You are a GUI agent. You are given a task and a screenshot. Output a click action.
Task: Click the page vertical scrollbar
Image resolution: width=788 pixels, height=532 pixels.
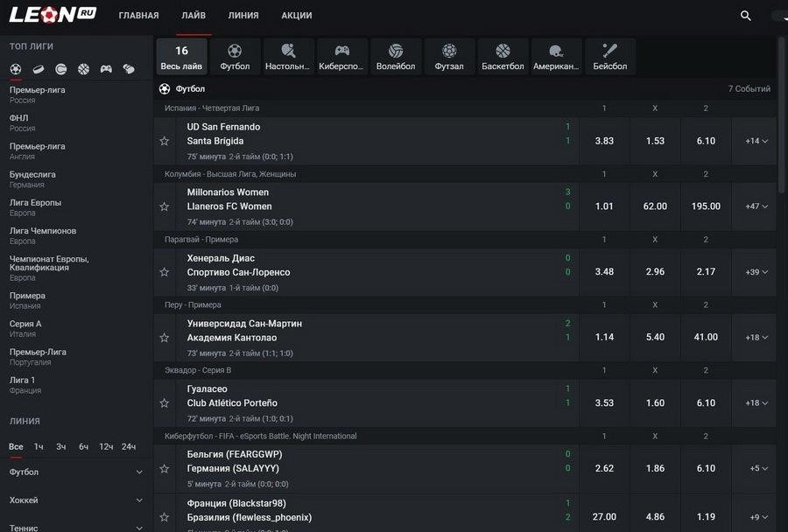[781, 115]
